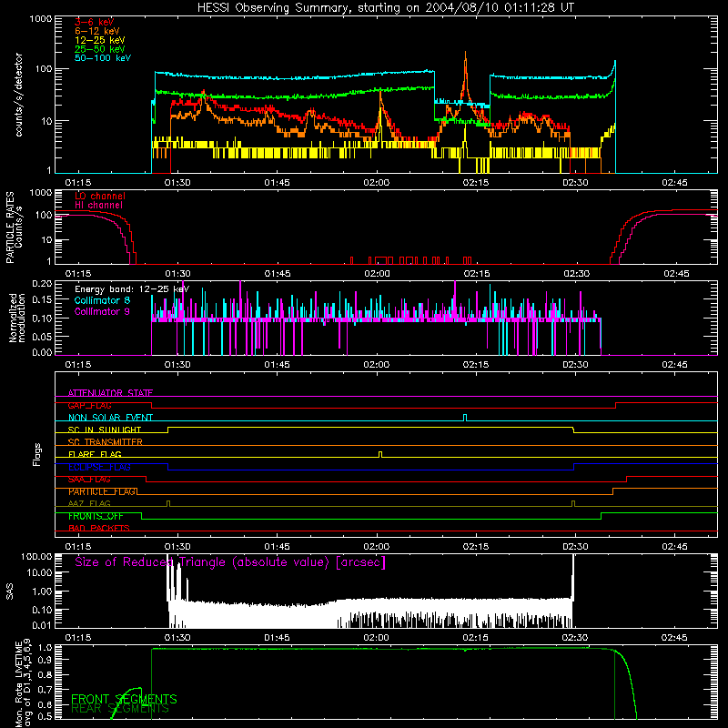Select the 6-12 keV legend label
The image size is (728, 728).
click(x=97, y=31)
